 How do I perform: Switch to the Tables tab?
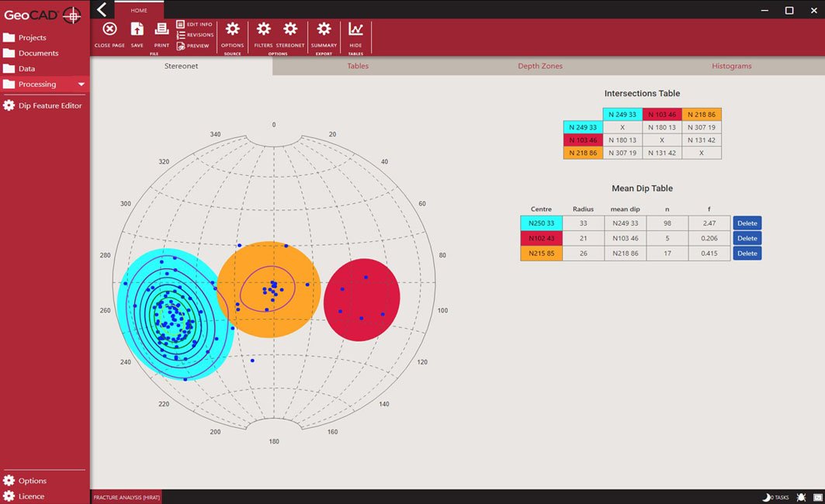tap(358, 66)
